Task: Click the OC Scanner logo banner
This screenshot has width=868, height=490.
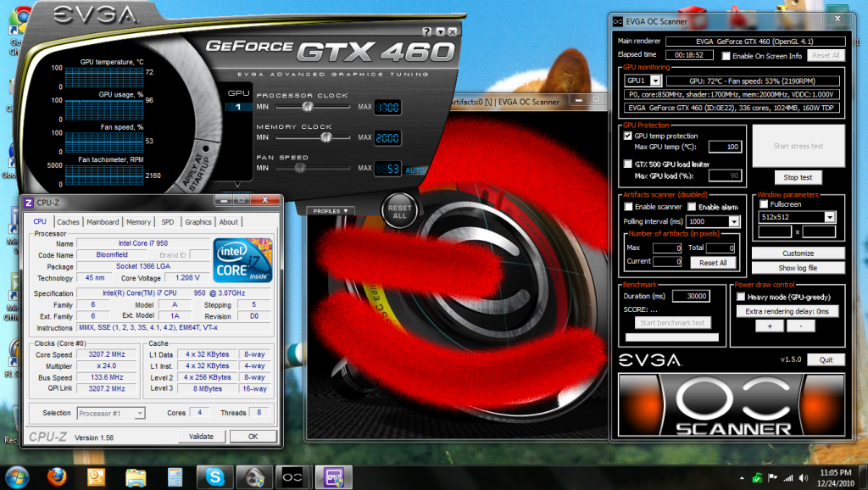Action: click(x=732, y=405)
